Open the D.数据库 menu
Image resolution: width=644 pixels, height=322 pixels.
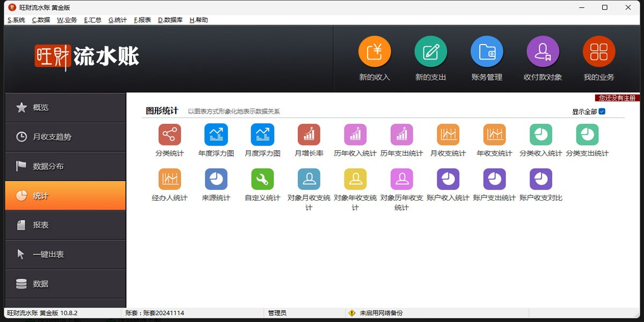tap(170, 20)
